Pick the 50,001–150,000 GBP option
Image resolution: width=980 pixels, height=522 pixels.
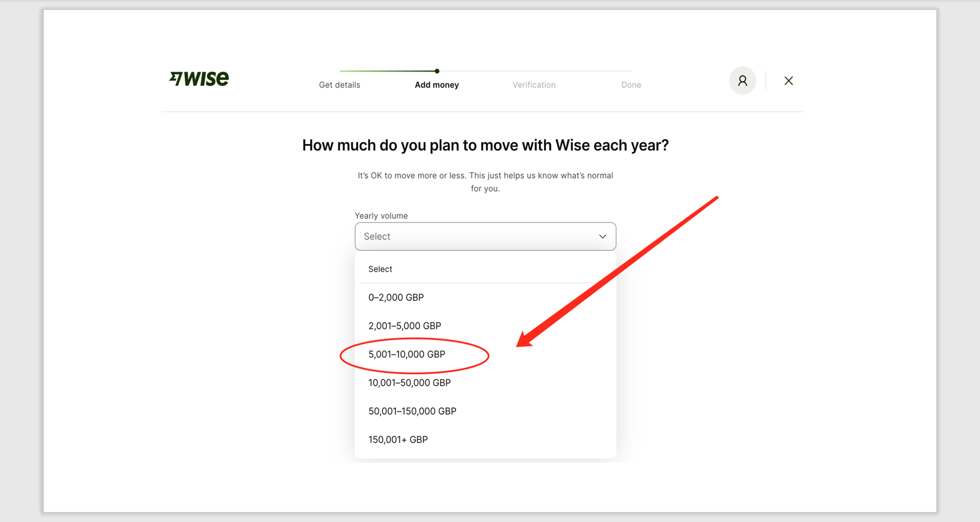point(412,411)
